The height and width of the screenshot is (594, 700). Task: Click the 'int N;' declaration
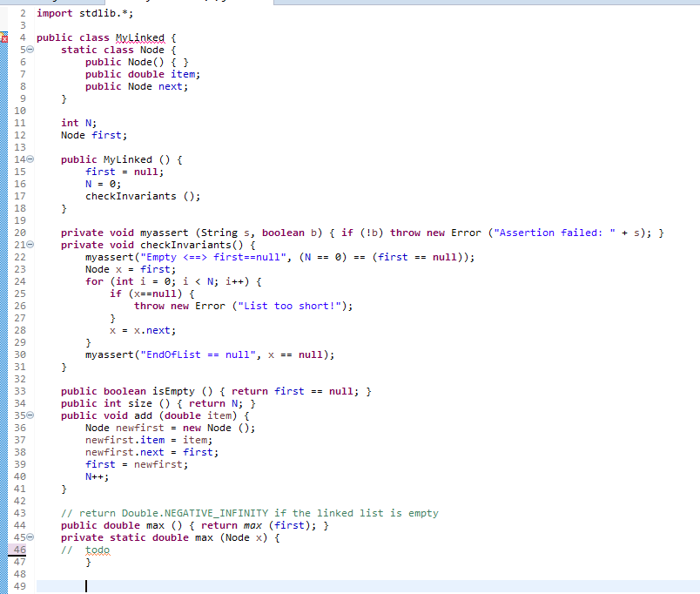[78, 123]
